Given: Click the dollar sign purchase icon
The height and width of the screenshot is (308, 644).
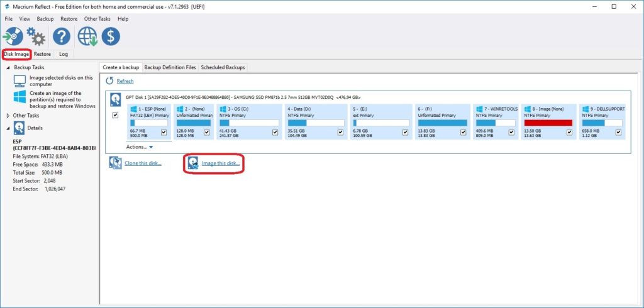Looking at the screenshot, I should (x=111, y=36).
